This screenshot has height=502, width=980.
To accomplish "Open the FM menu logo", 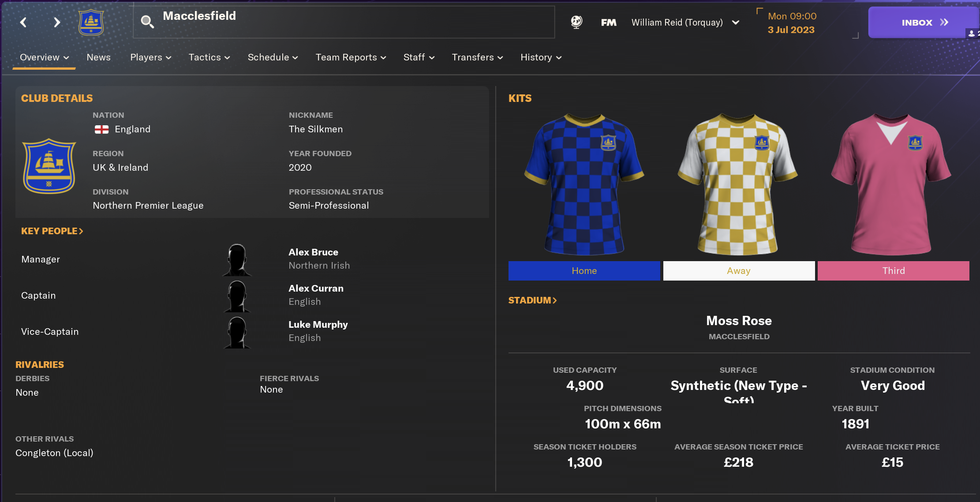I will [x=609, y=22].
